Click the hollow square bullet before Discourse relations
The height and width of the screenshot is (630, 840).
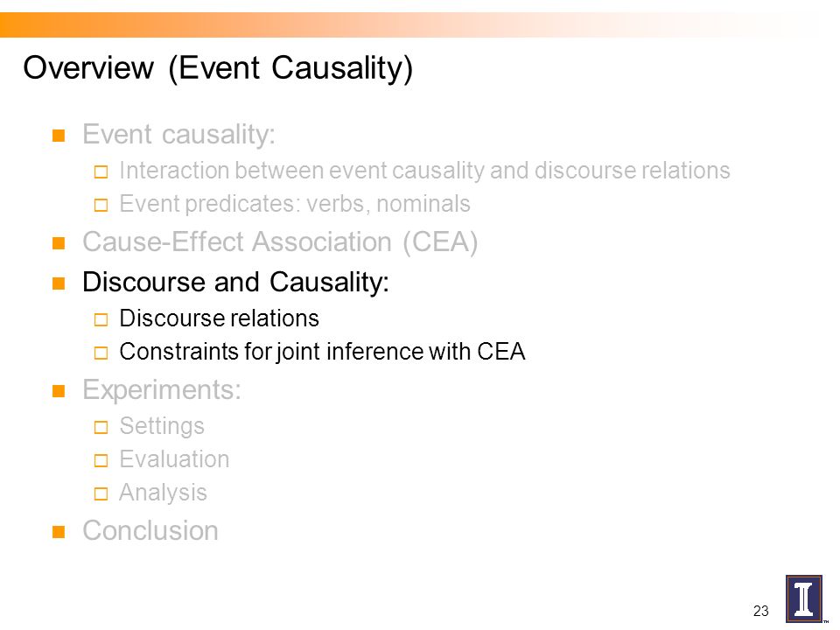101,320
